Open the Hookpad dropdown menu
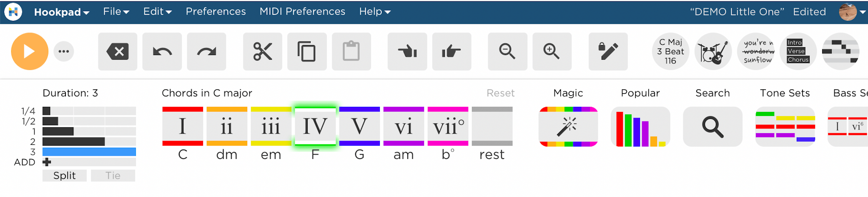Image resolution: width=868 pixels, height=197 pixels. (x=62, y=12)
